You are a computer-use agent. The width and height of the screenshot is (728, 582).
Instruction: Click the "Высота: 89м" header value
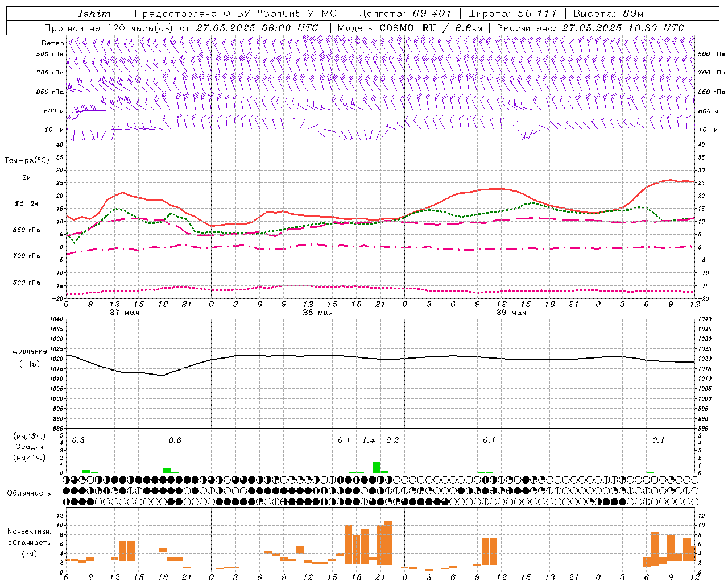608,14
